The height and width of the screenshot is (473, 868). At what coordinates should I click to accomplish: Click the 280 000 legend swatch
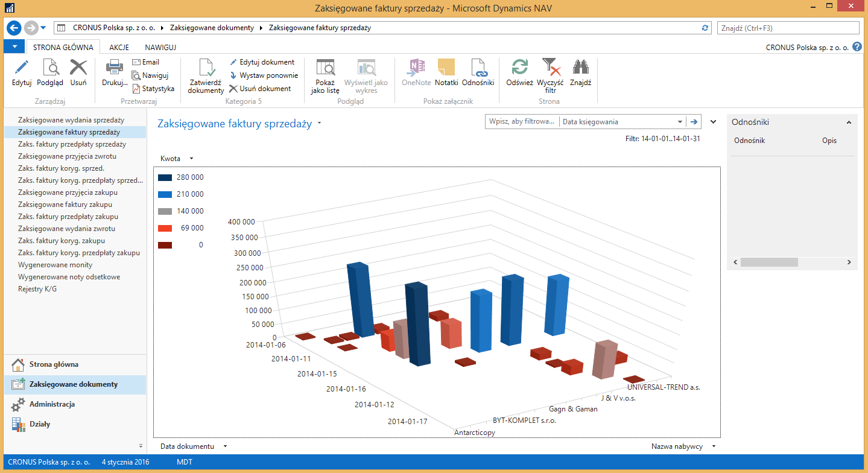(x=165, y=177)
